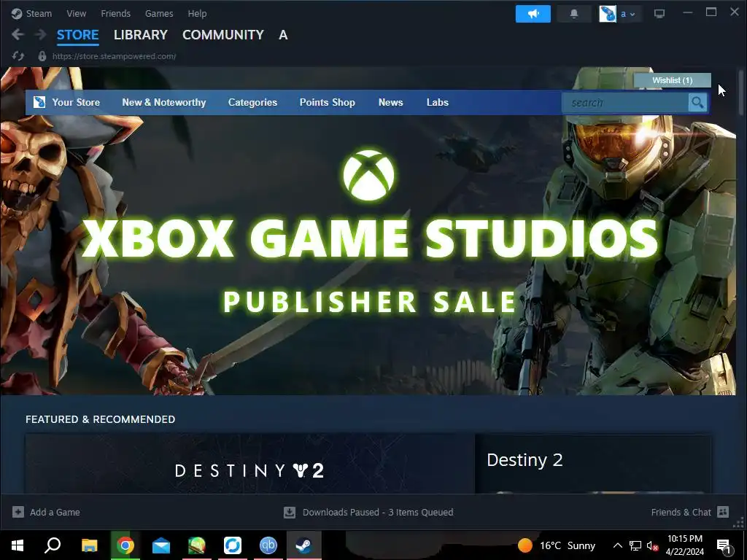Switch to Big Picture mode icon

click(x=659, y=14)
